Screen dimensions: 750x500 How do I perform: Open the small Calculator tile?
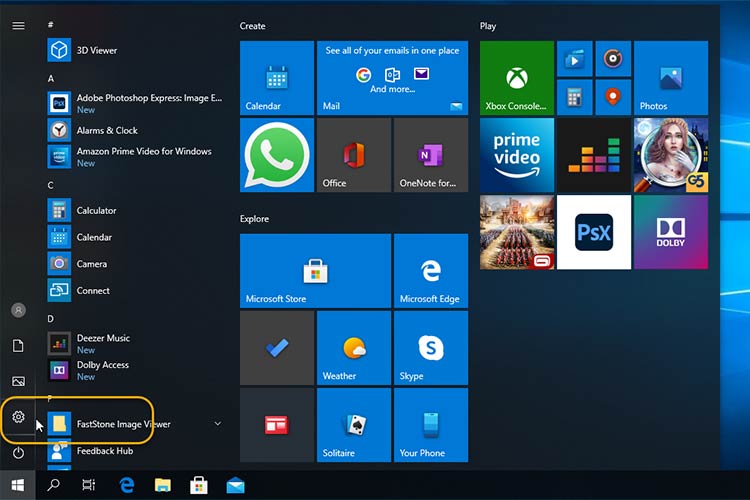coord(574,97)
